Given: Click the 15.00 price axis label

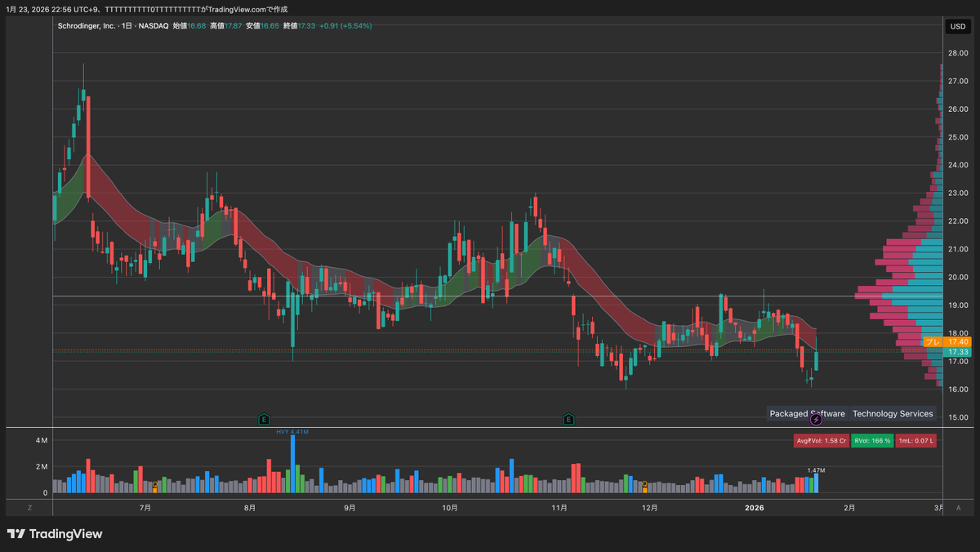Looking at the screenshot, I should click(958, 417).
